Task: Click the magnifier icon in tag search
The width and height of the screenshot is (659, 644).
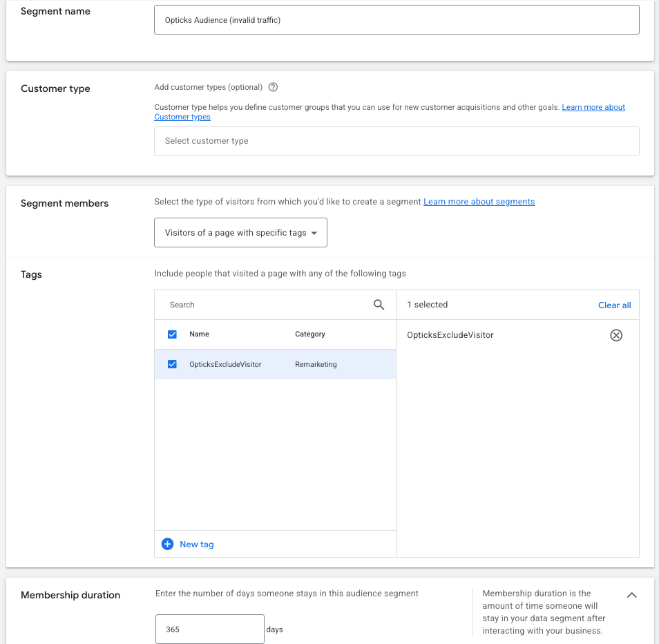Action: click(x=379, y=305)
